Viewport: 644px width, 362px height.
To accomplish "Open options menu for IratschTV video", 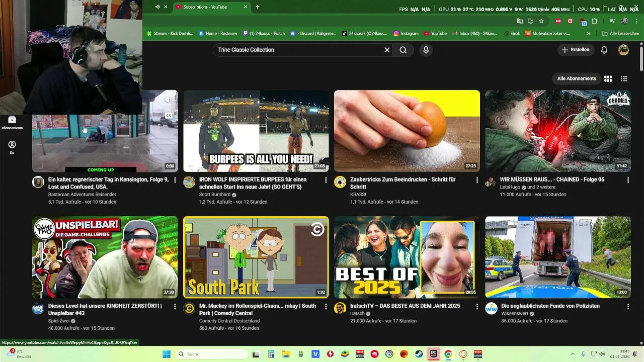I will tap(477, 306).
